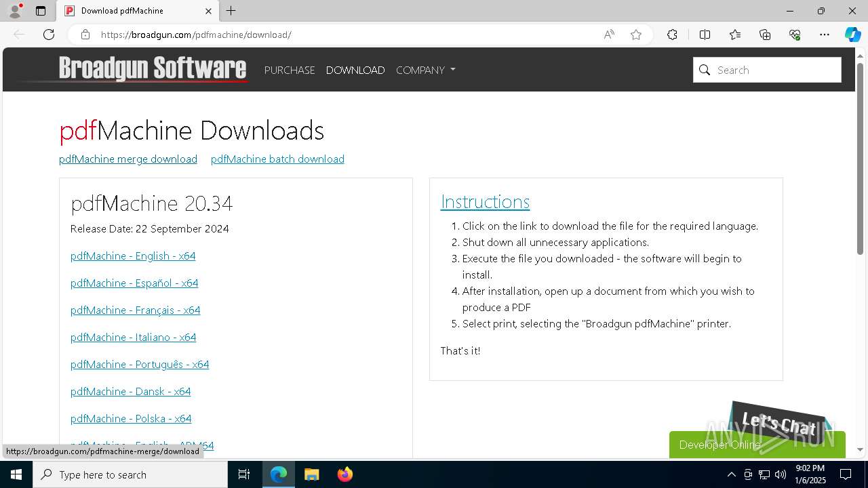The height and width of the screenshot is (488, 868).
Task: Open the PURCHASE menu item
Action: point(290,70)
